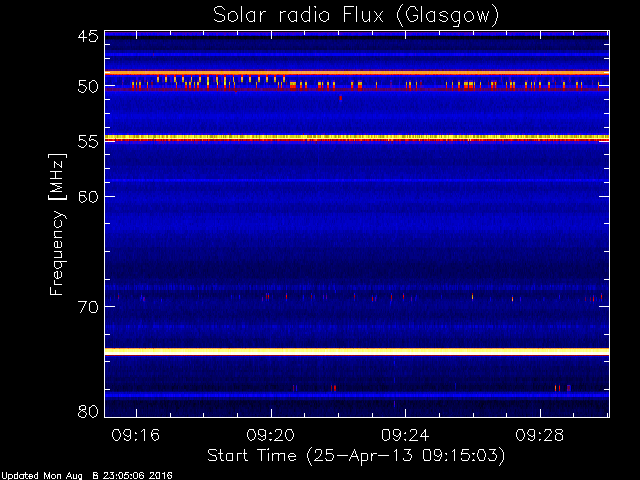
Task: Click the frequency axis label 50
Action: (x=88, y=86)
